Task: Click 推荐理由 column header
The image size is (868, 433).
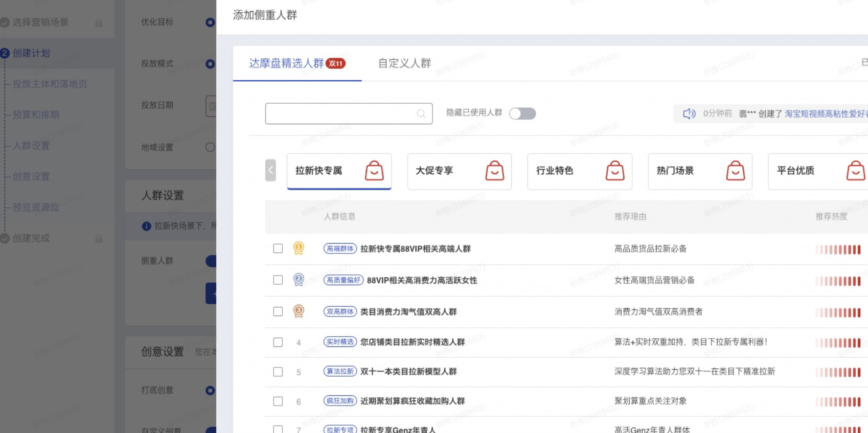Action: (x=631, y=216)
